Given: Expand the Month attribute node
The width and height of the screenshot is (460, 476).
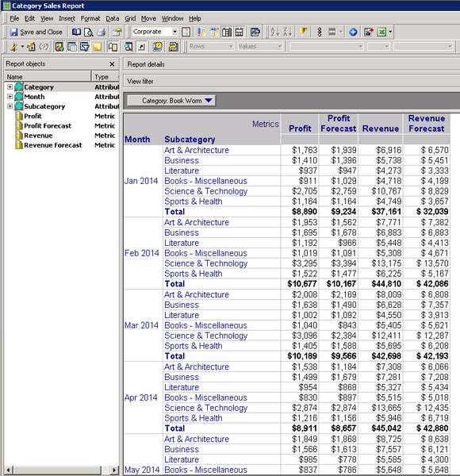Looking at the screenshot, I should (10, 97).
